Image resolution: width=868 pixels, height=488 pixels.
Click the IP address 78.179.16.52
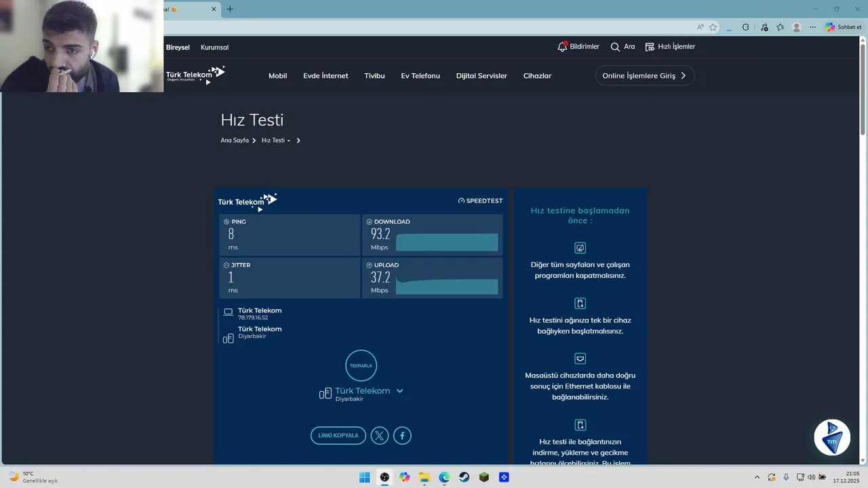[253, 318]
